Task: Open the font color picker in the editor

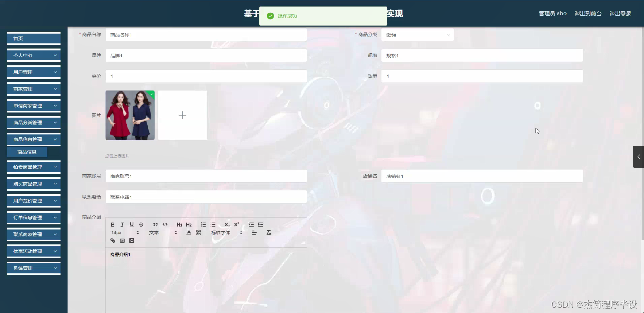Action: (189, 232)
